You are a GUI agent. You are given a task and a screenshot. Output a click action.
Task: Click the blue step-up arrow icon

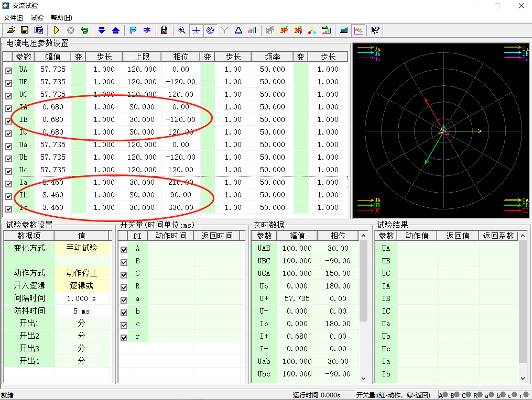(x=116, y=30)
